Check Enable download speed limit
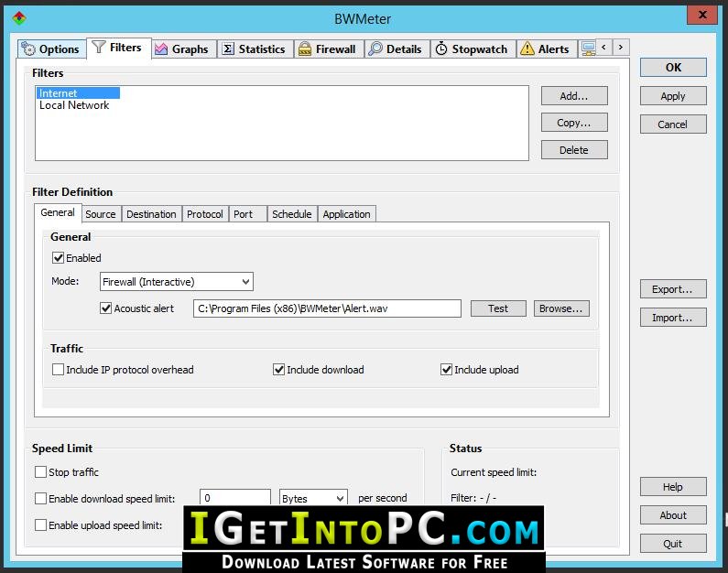The width and height of the screenshot is (728, 573). pos(41,498)
